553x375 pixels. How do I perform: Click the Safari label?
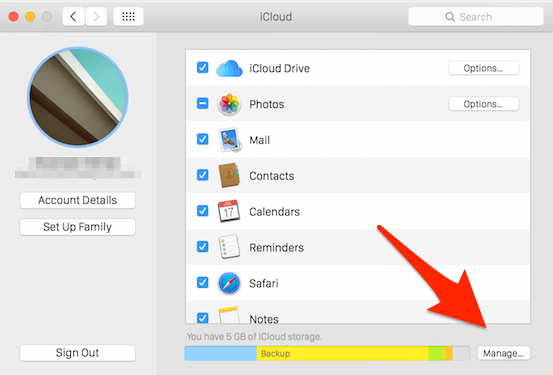tap(264, 283)
